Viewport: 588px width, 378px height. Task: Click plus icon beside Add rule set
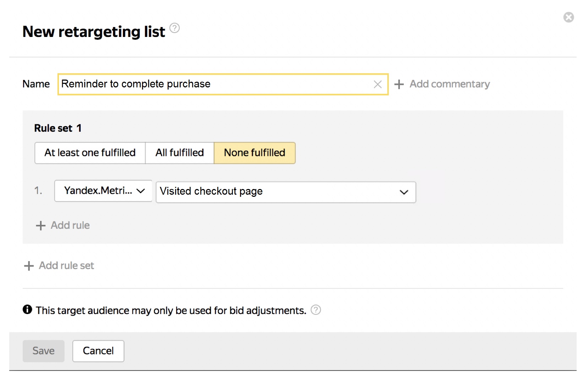29,266
